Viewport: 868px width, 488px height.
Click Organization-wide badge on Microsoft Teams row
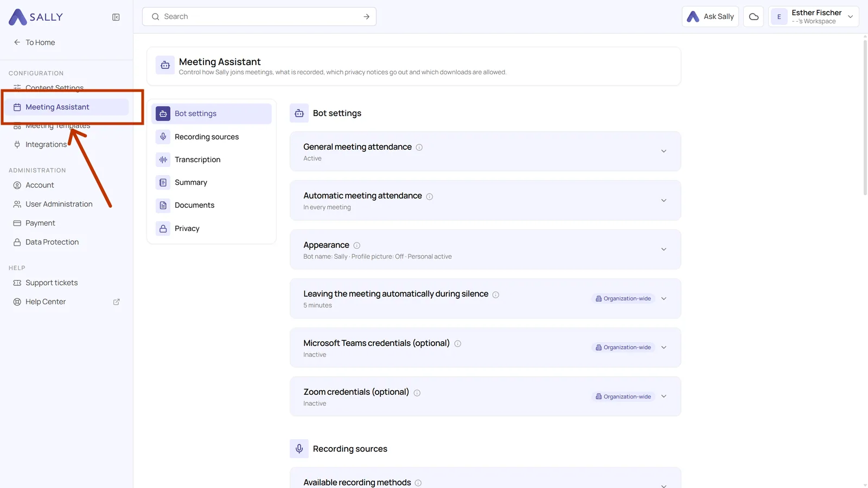[x=623, y=348]
